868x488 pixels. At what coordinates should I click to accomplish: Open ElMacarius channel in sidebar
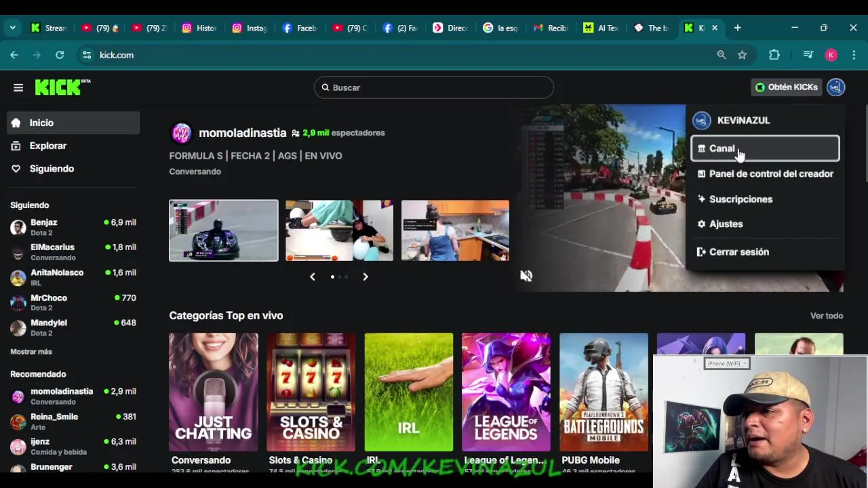[73, 252]
